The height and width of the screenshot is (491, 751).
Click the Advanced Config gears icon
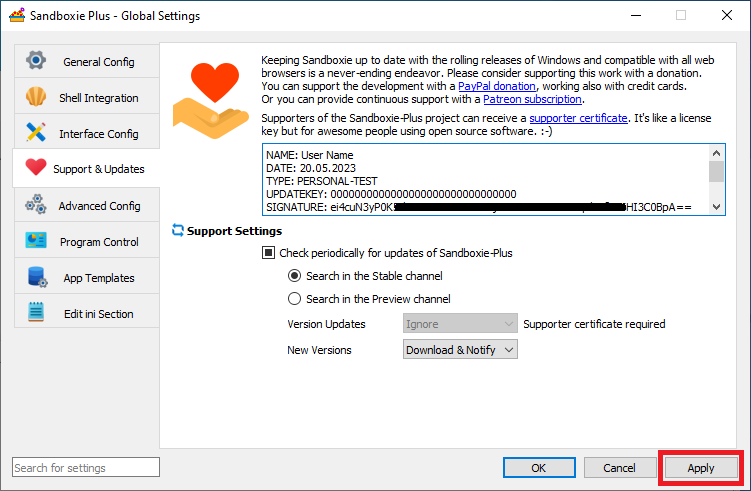(x=37, y=205)
